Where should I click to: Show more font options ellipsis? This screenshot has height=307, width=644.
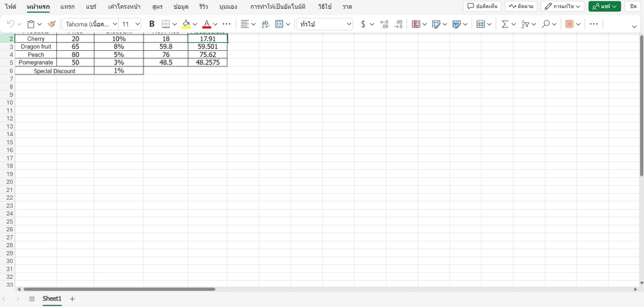tap(226, 24)
